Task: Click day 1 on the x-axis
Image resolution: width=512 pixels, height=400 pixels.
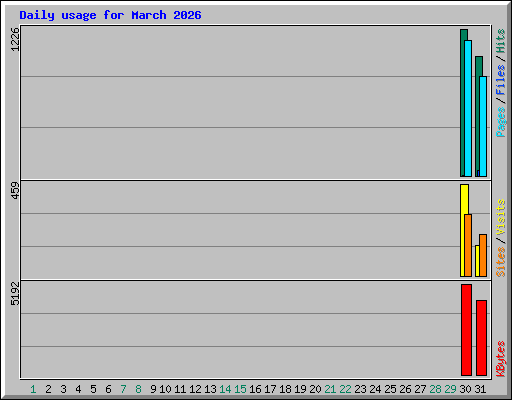Action: click(33, 389)
